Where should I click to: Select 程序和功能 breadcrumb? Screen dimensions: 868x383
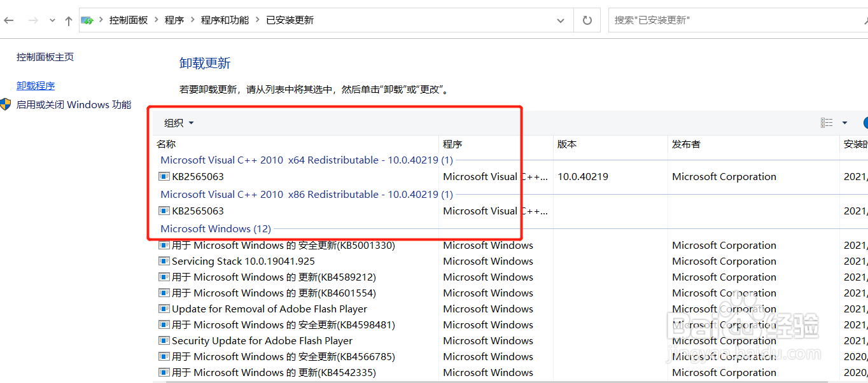pyautogui.click(x=225, y=20)
